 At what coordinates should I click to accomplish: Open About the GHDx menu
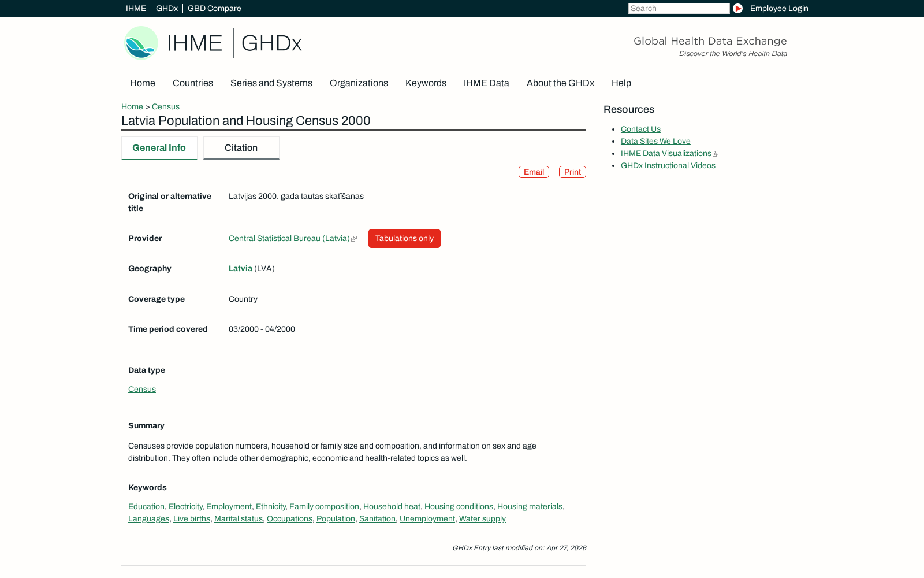560,83
